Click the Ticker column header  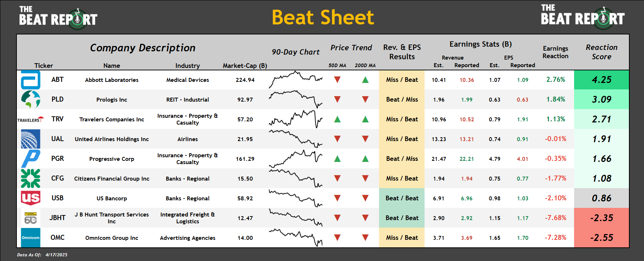point(43,66)
